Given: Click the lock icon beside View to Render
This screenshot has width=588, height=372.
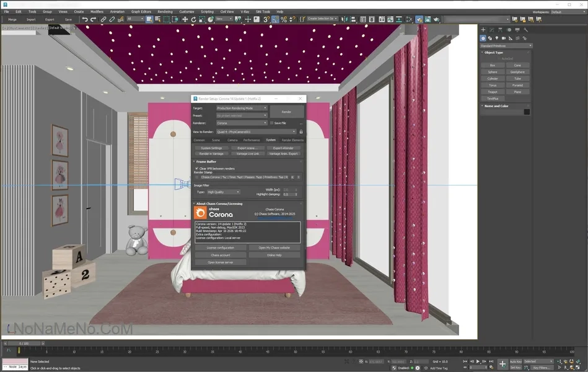Looking at the screenshot, I should coord(301,131).
